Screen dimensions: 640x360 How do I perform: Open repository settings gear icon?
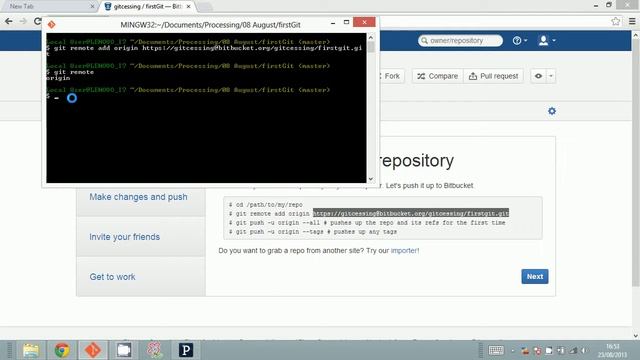click(552, 111)
